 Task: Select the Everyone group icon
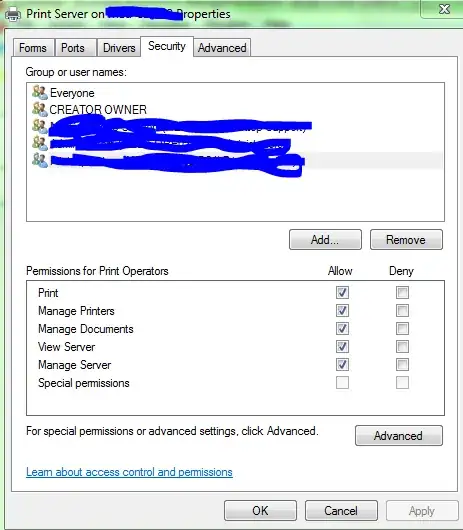point(40,92)
